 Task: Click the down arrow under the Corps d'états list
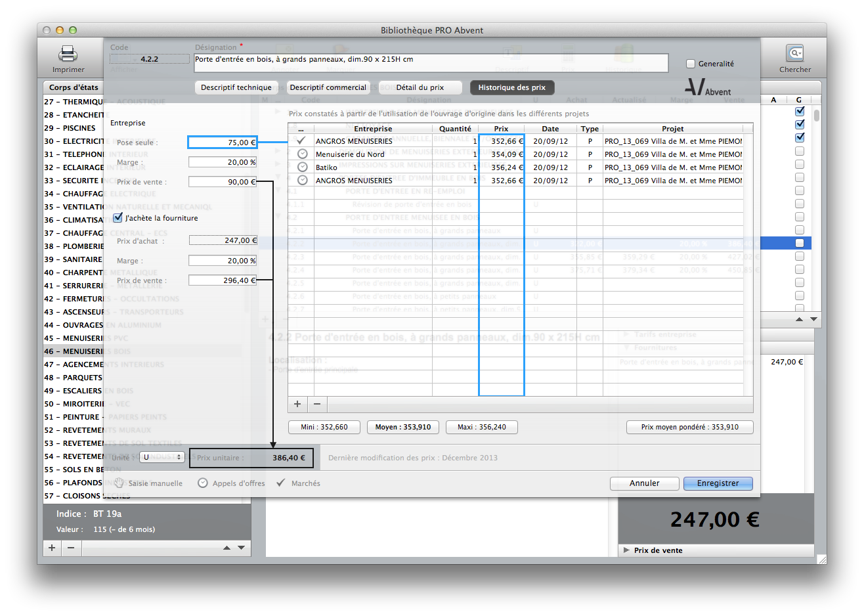(x=241, y=548)
